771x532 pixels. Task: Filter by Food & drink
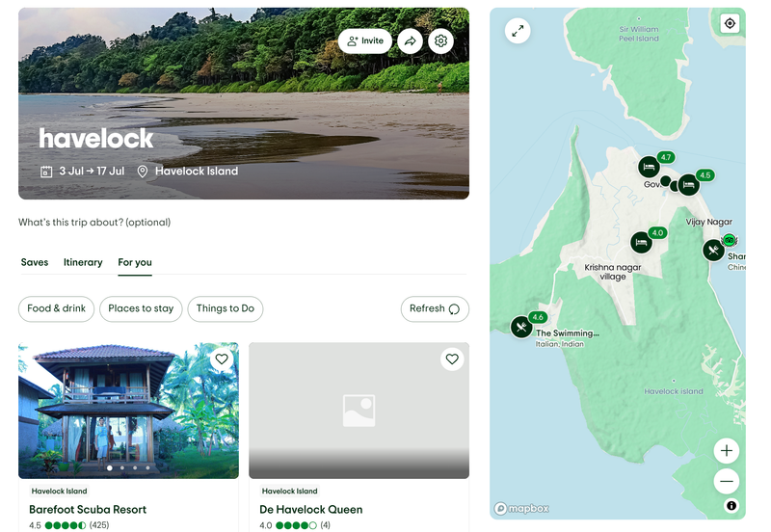click(56, 308)
